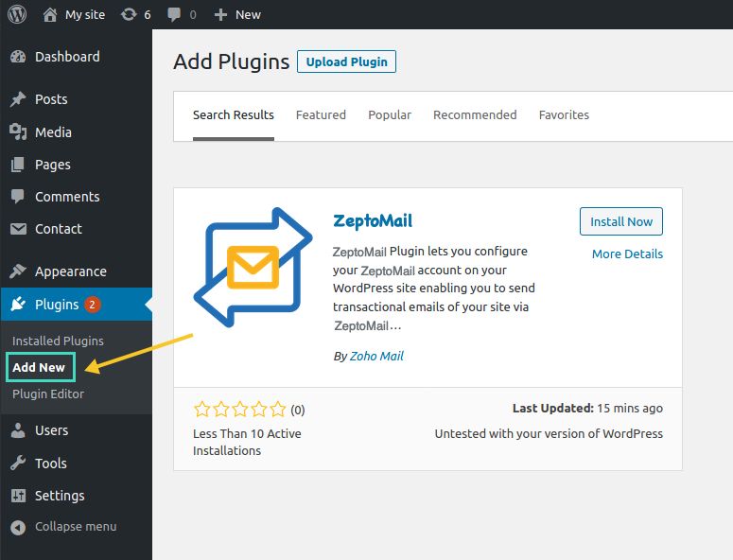Expand the Plugins menu section
The image size is (733, 560).
[x=57, y=305]
